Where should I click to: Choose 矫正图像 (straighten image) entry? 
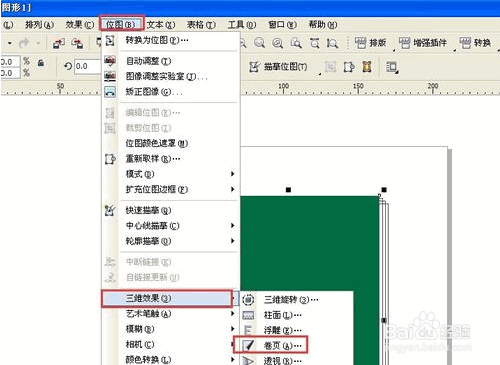pyautogui.click(x=171, y=92)
